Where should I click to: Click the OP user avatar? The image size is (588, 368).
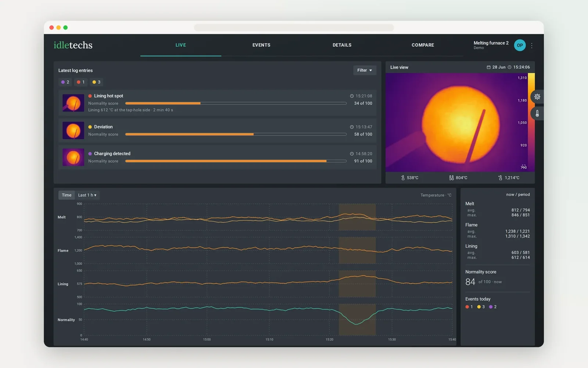520,45
